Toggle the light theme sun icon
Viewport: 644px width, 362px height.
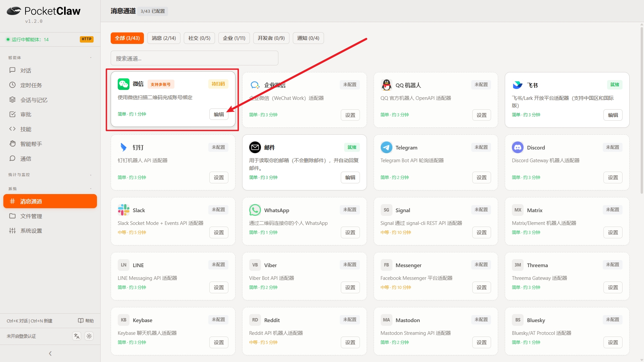[x=89, y=336]
